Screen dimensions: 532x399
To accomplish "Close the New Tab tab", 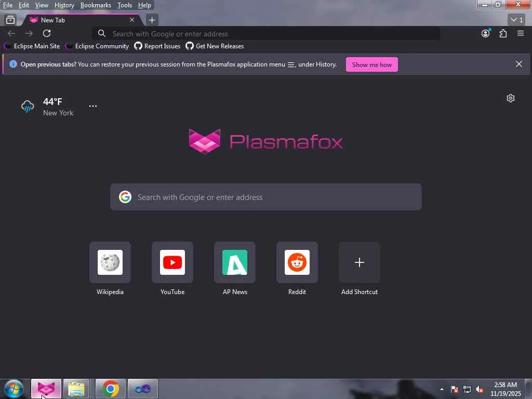I will pyautogui.click(x=132, y=20).
